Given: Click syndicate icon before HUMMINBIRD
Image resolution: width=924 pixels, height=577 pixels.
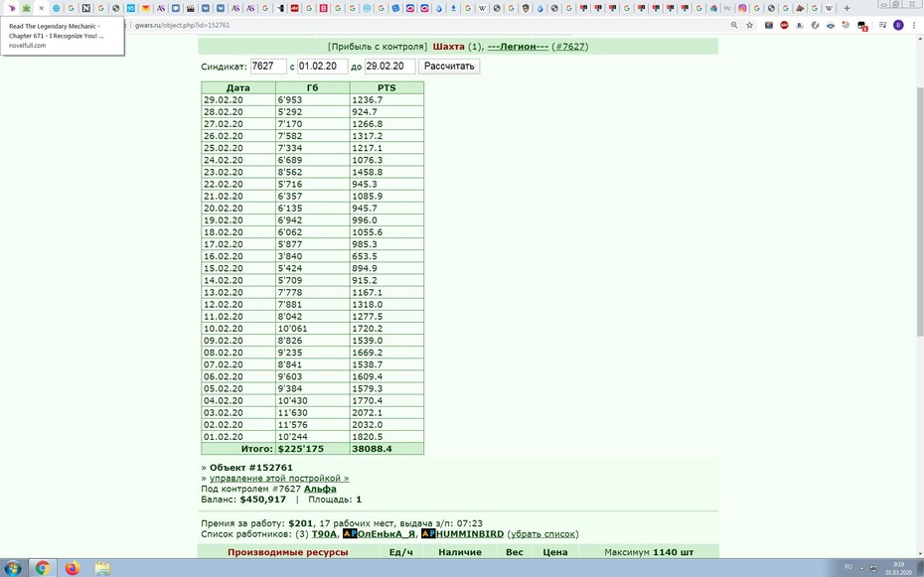Looking at the screenshot, I should pyautogui.click(x=428, y=534).
